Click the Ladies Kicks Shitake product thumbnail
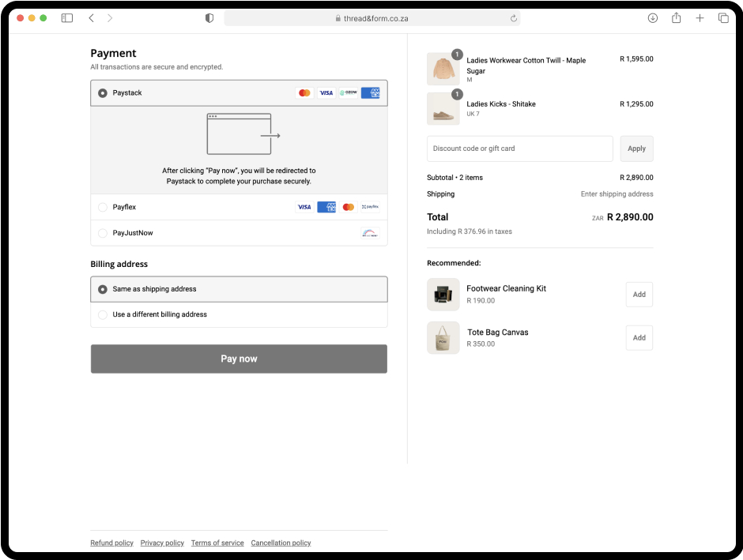 (x=443, y=109)
